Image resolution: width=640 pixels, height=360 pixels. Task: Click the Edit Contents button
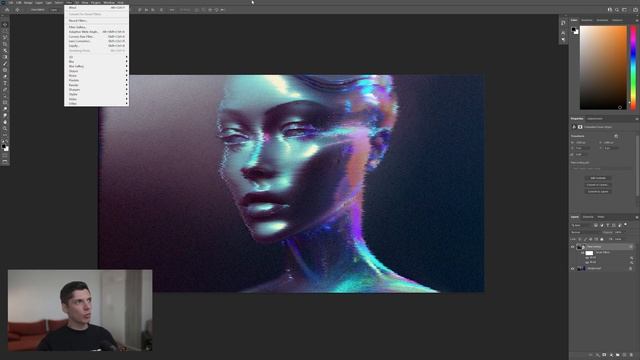(598, 178)
